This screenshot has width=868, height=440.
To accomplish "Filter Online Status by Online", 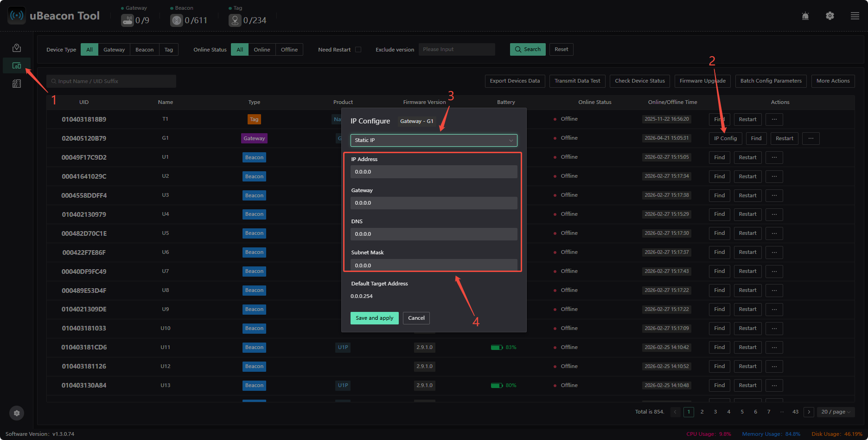I will click(x=262, y=50).
